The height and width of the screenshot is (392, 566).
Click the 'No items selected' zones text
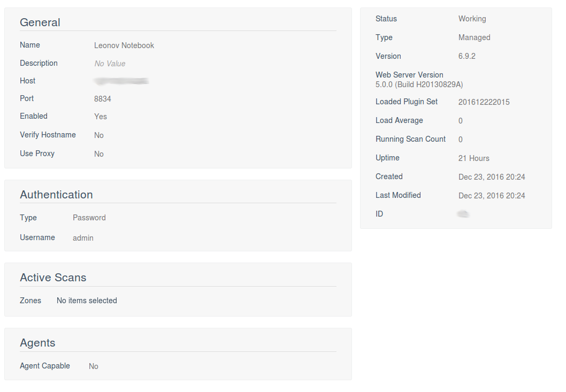(x=87, y=301)
